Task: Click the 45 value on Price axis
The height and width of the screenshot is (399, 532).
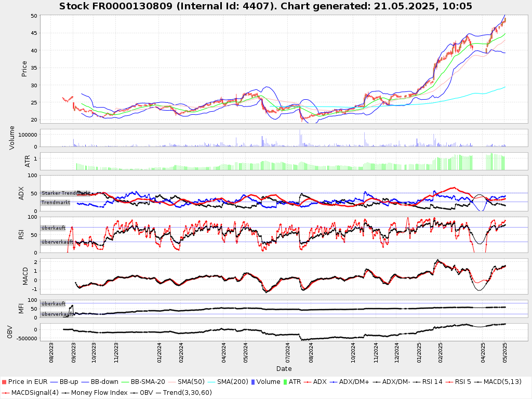Action: pyautogui.click(x=34, y=33)
